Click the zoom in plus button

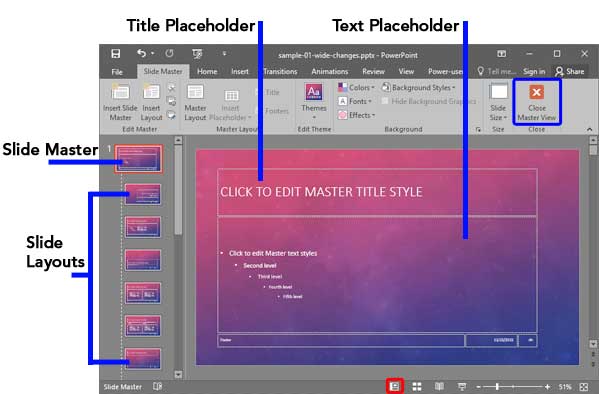pos(547,387)
